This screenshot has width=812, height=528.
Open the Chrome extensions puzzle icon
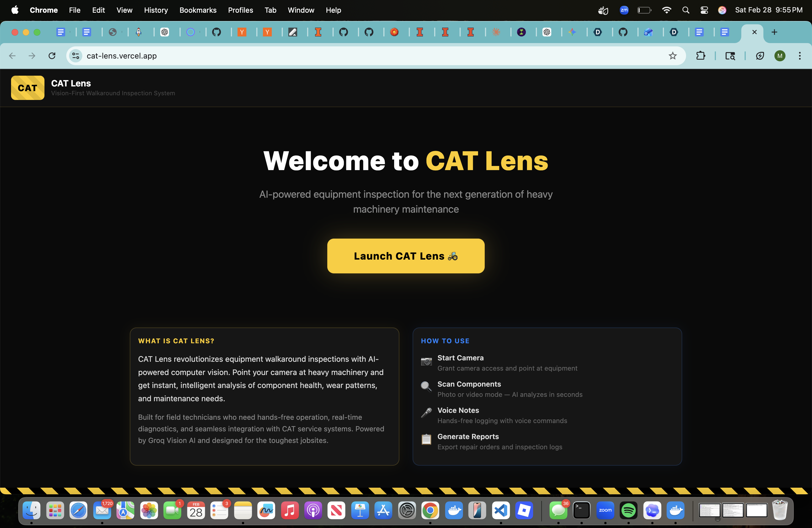coord(700,56)
